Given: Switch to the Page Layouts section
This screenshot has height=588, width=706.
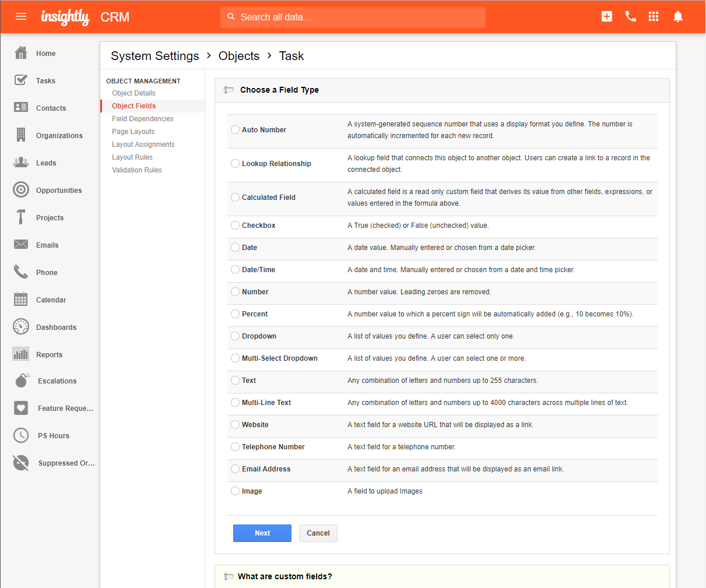Looking at the screenshot, I should [x=132, y=131].
